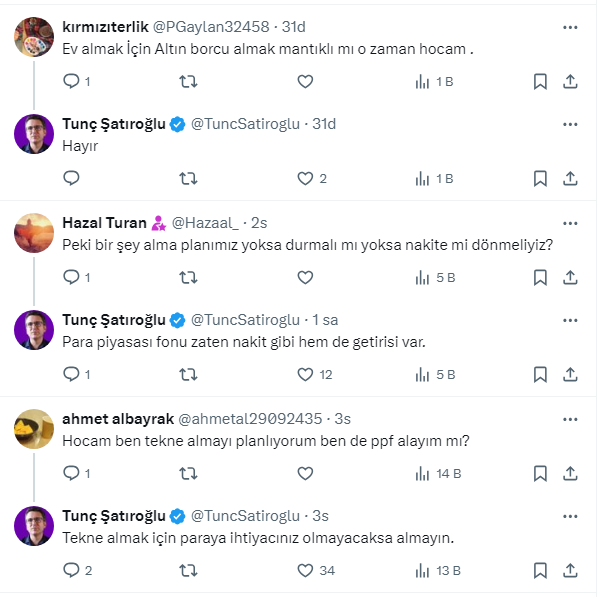Click Hazal Turan's sunset avatar

point(34,233)
